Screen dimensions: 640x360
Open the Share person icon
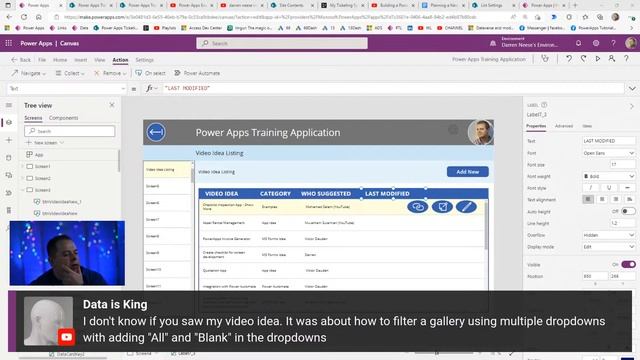pos(611,59)
